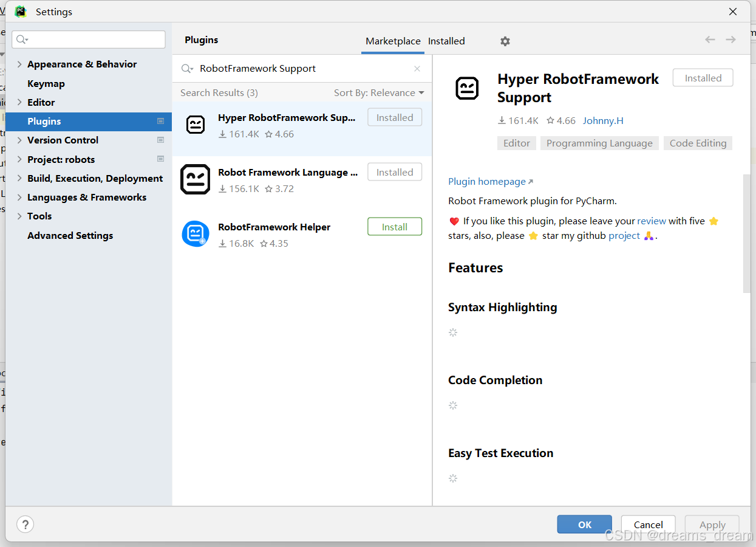The height and width of the screenshot is (547, 756).
Task: Open the Plugin homepage link
Action: click(491, 181)
